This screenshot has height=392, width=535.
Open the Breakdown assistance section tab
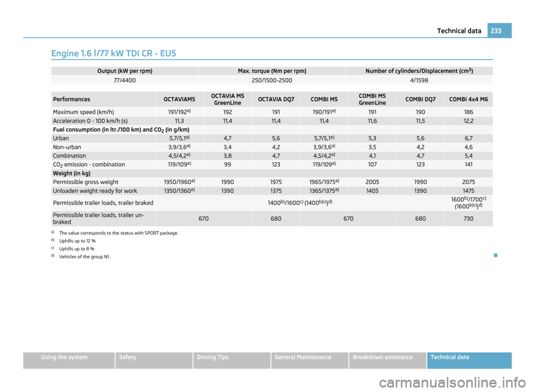[388, 360]
